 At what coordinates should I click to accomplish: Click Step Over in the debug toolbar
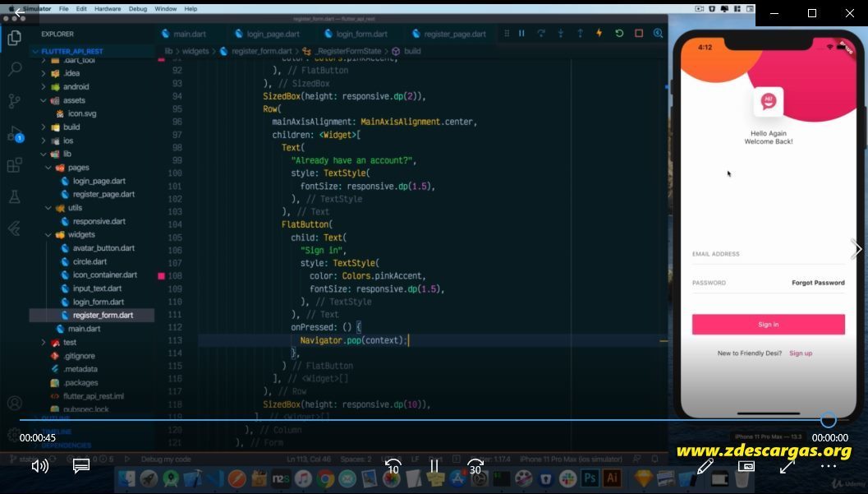(541, 33)
